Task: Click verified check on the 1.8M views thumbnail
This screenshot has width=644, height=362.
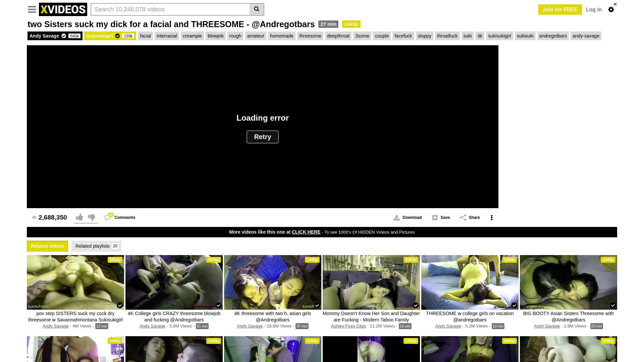Action: click(613, 305)
